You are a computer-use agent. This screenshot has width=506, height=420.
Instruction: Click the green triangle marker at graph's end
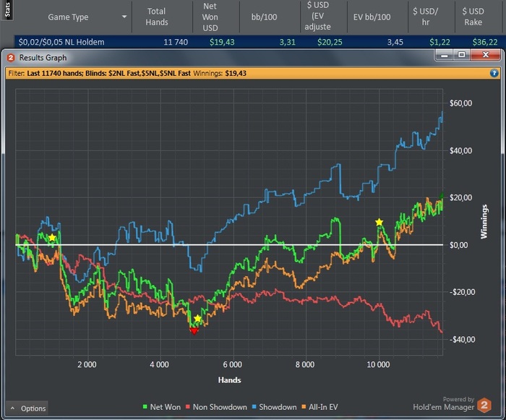[442, 195]
